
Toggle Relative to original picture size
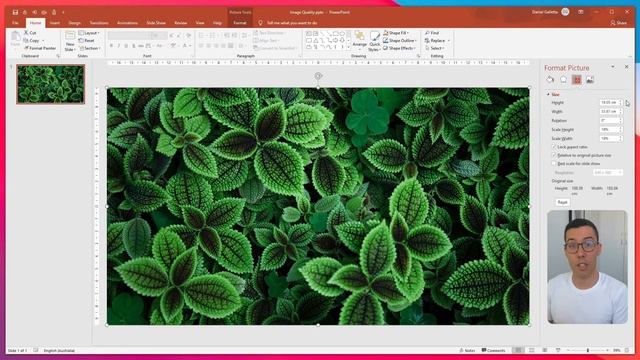[554, 155]
